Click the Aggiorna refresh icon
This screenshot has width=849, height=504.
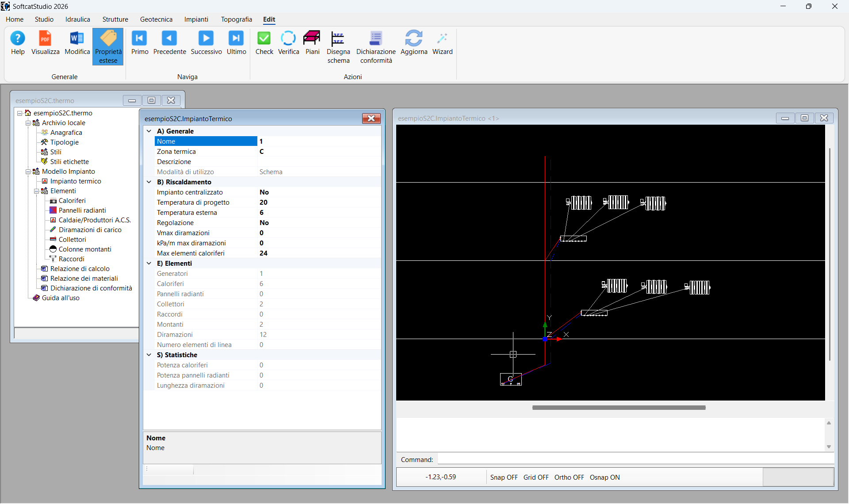[414, 43]
